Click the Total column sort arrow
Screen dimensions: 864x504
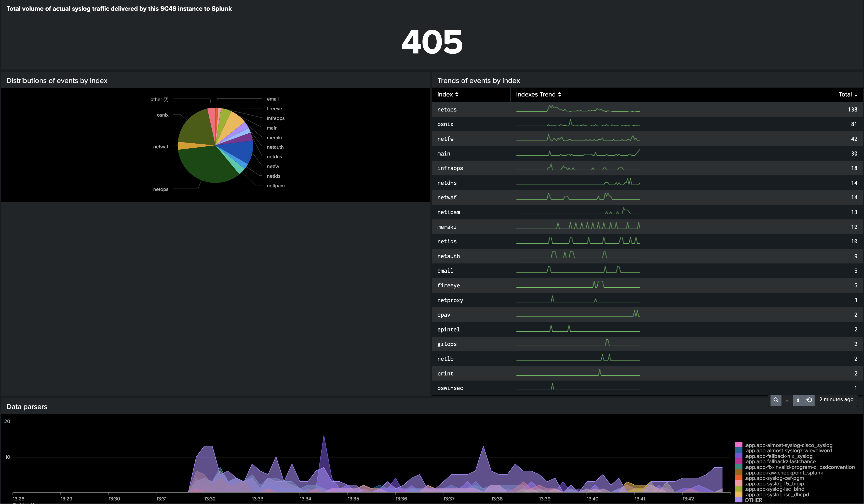[x=856, y=95]
